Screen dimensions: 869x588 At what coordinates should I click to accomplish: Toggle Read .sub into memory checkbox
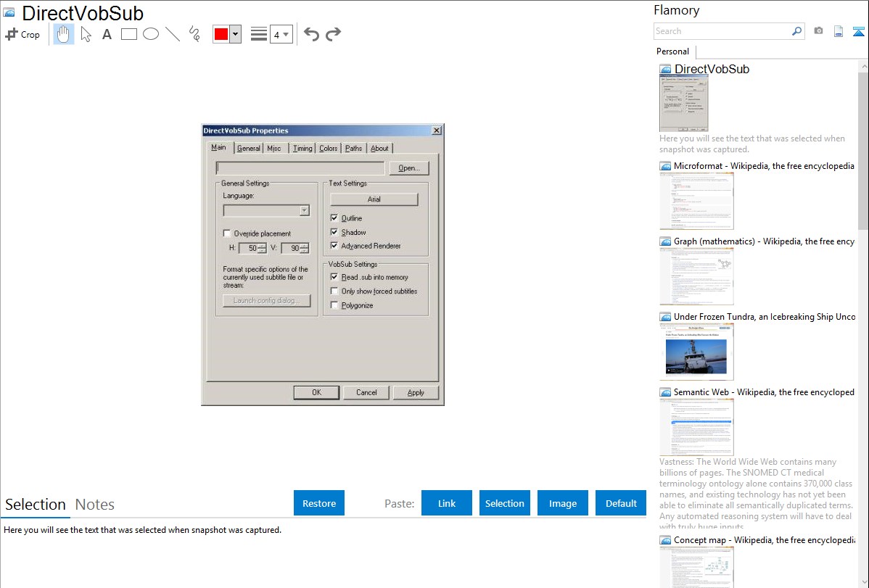334,276
